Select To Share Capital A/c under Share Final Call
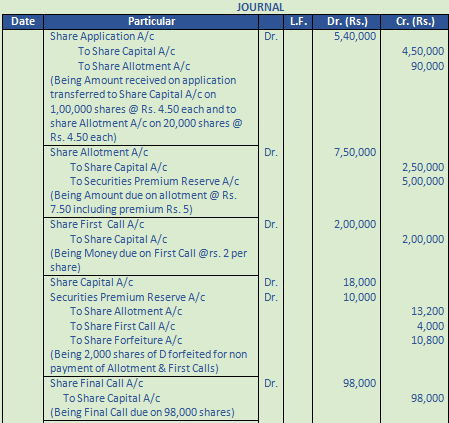Image resolution: width=449 pixels, height=423 pixels. pyautogui.click(x=112, y=398)
